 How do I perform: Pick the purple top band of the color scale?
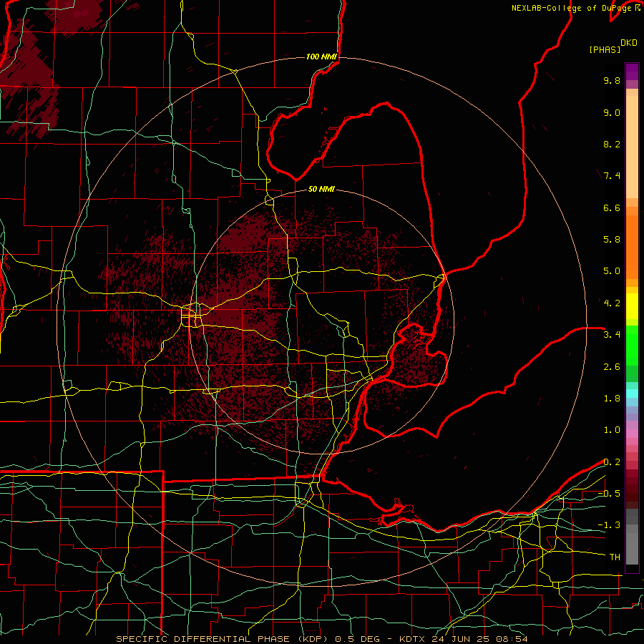(632, 72)
